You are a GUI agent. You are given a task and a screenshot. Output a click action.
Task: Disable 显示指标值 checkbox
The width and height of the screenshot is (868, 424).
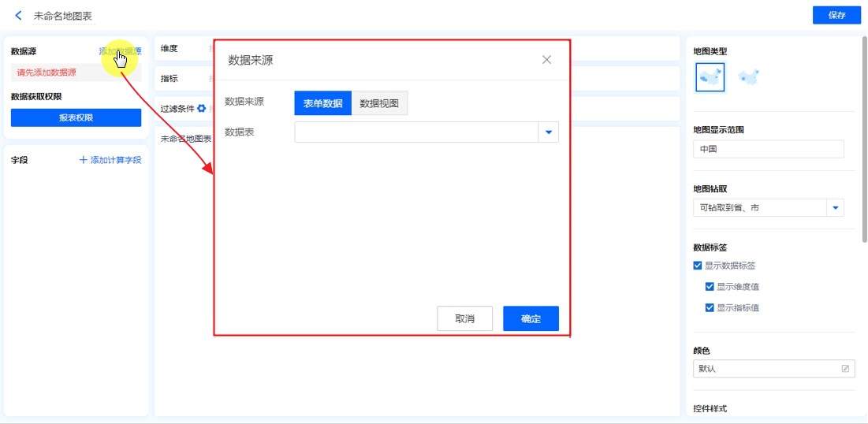coord(710,308)
